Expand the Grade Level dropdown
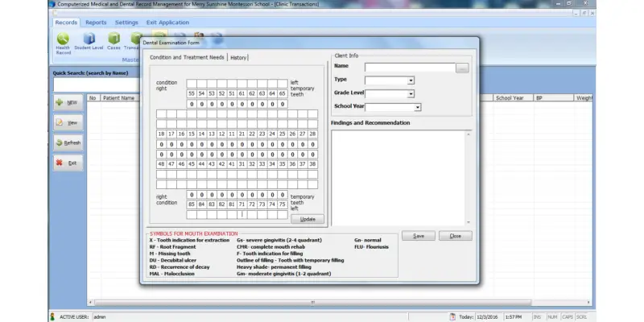This screenshot has width=644, height=322. pyautogui.click(x=411, y=94)
